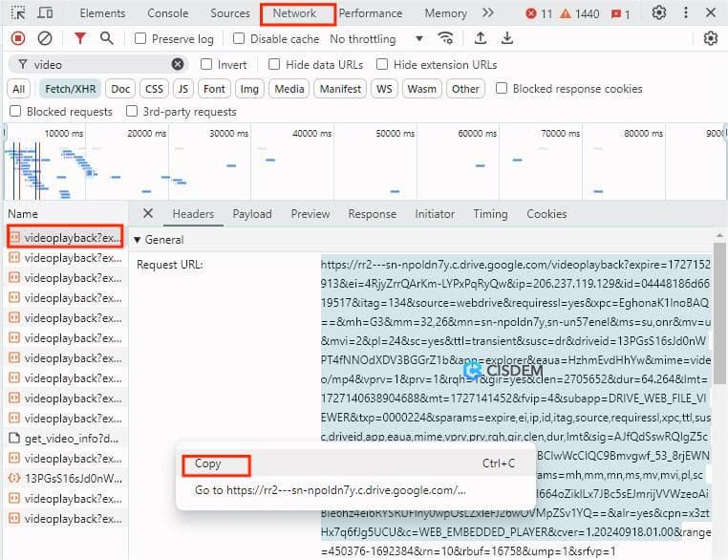Check Hide data URLs
728x560 pixels.
(x=274, y=64)
